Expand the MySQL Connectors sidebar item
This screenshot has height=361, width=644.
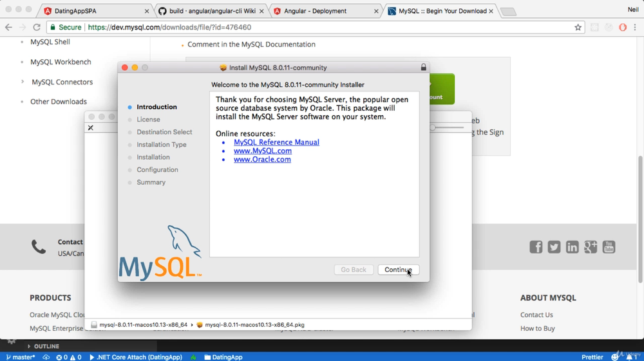(x=23, y=82)
